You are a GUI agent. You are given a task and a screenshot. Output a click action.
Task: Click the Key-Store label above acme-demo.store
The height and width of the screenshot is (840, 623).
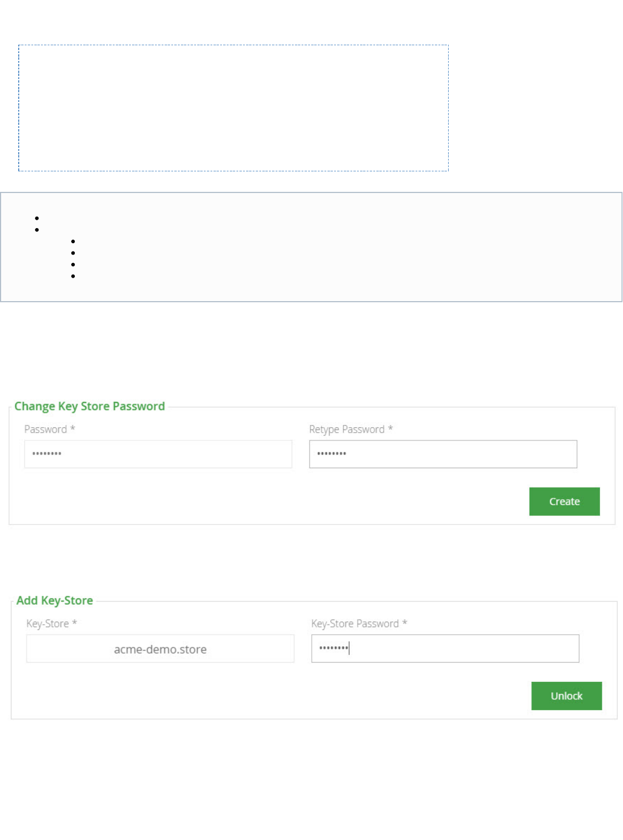[x=48, y=623]
